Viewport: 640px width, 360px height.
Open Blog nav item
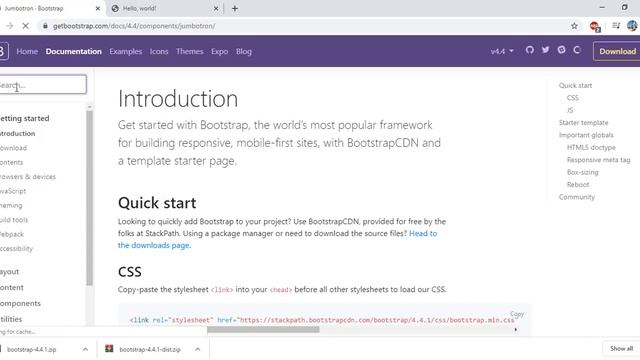click(244, 51)
